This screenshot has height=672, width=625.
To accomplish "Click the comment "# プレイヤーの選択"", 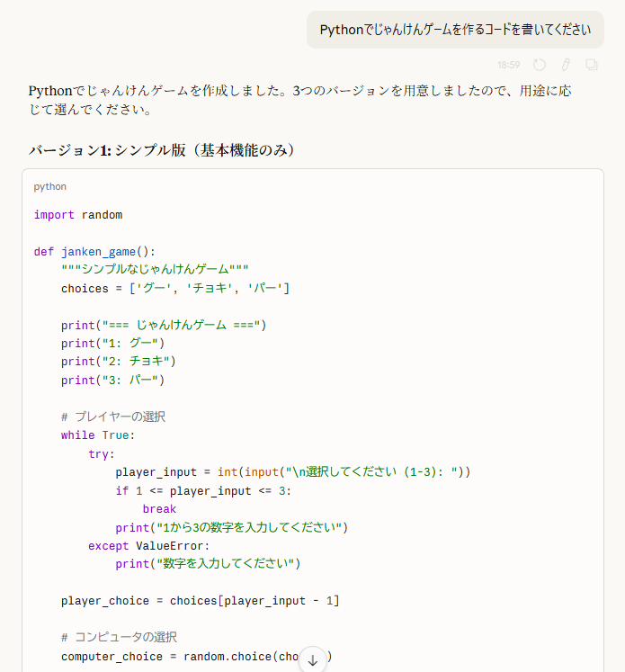I will [x=113, y=417].
